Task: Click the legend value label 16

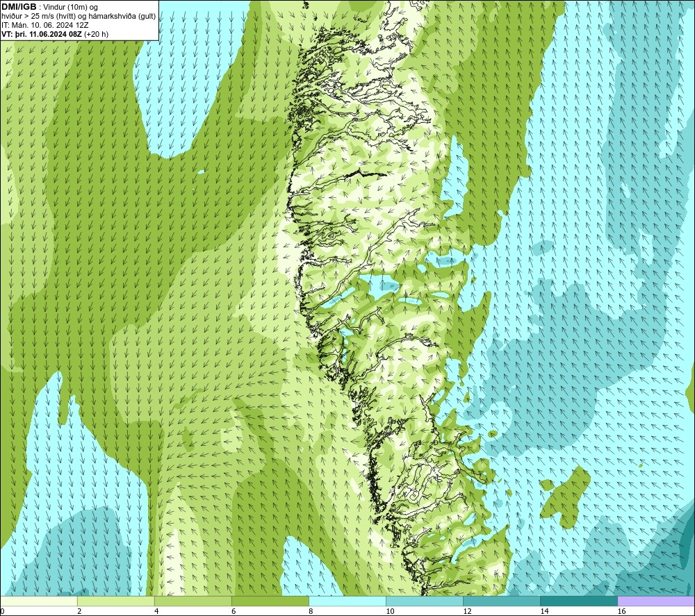Action: coord(621,611)
